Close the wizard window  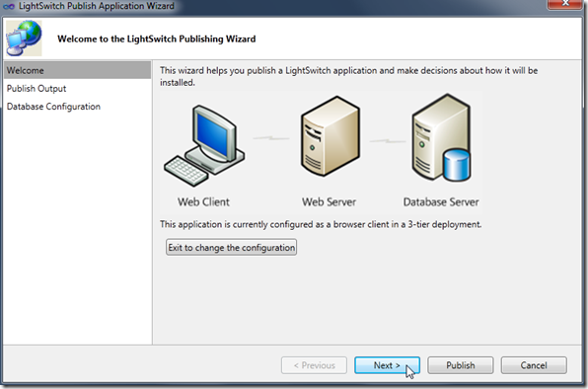point(564,4)
